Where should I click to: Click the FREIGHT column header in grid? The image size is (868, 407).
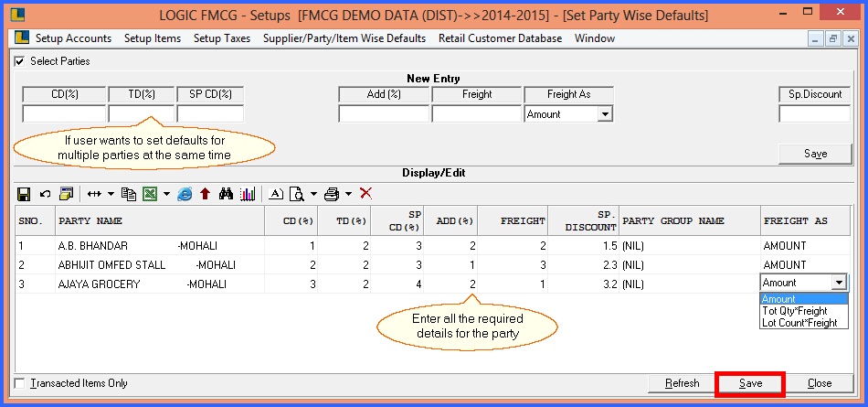[x=513, y=220]
